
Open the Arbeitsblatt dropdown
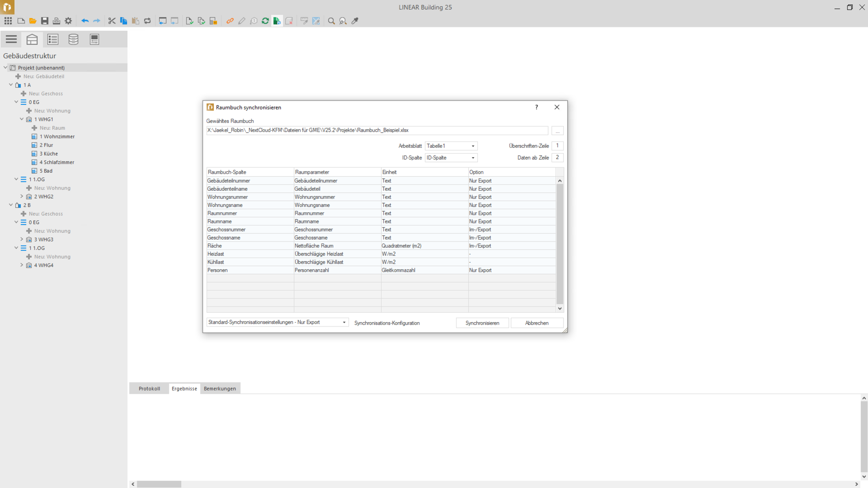pos(451,146)
